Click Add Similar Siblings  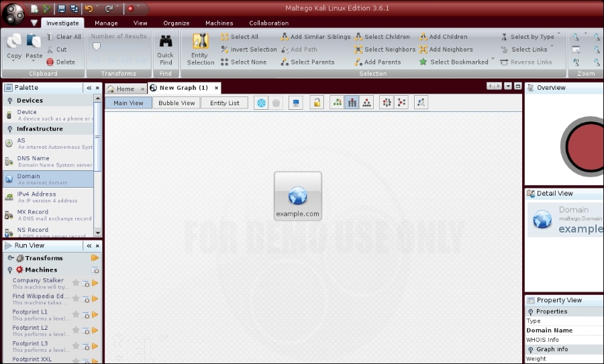tap(316, 37)
